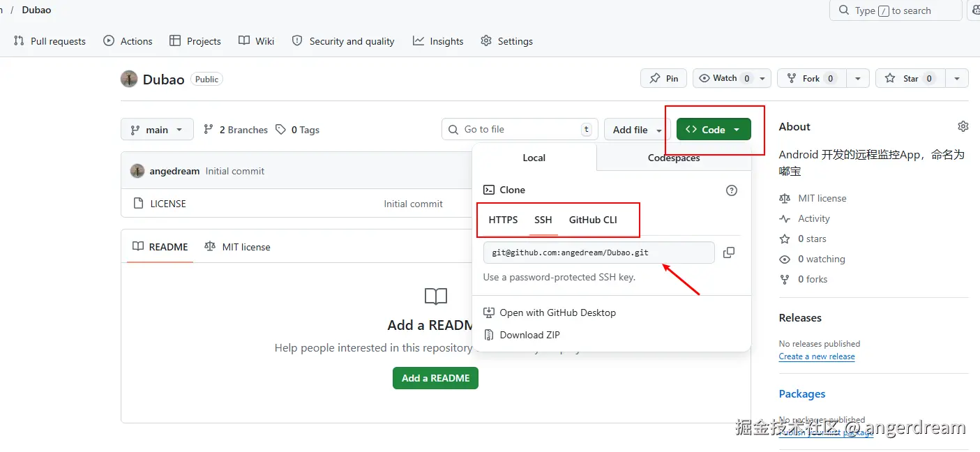
Task: Pin the Dubao repository
Action: click(x=663, y=78)
